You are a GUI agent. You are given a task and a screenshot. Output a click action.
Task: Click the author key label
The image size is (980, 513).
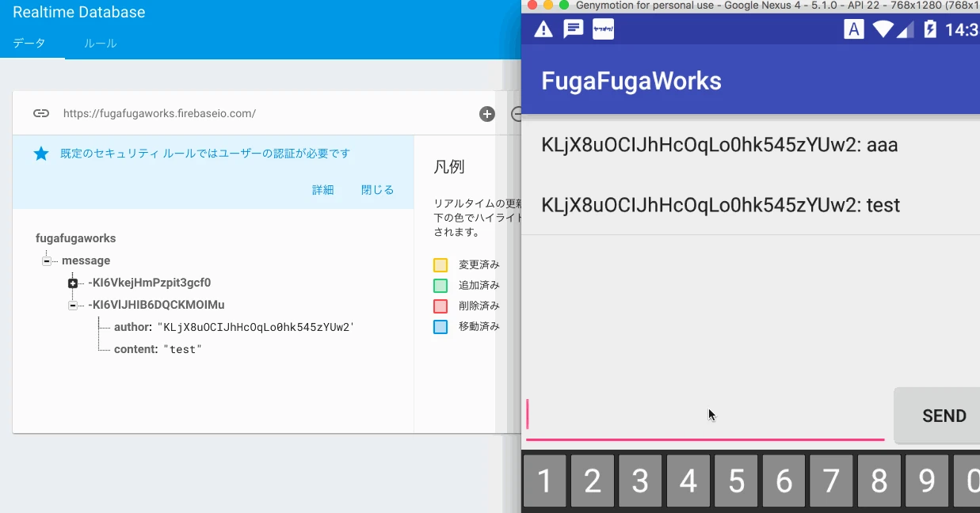click(x=132, y=327)
